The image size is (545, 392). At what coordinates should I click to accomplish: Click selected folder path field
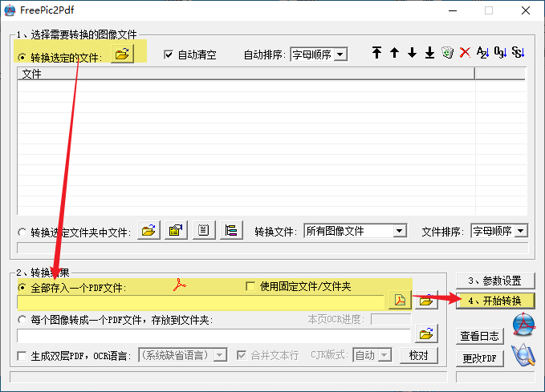273,248
